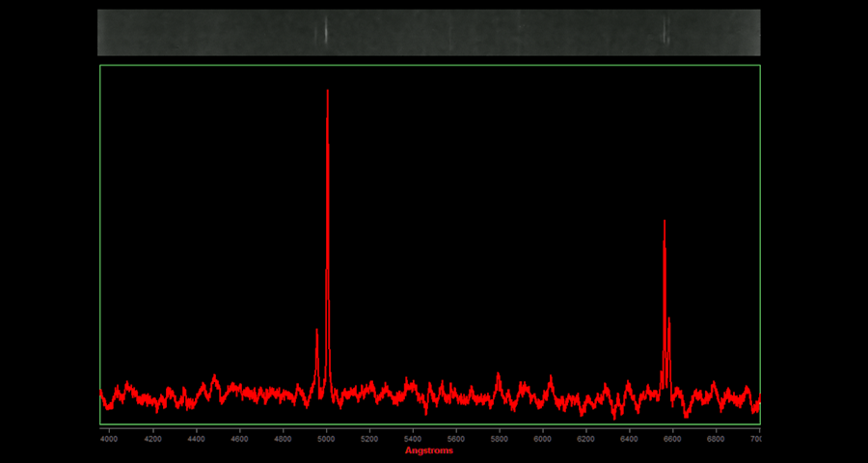Click the 4400 wavelength tick label
Image resolution: width=868 pixels, height=463 pixels.
tap(196, 438)
